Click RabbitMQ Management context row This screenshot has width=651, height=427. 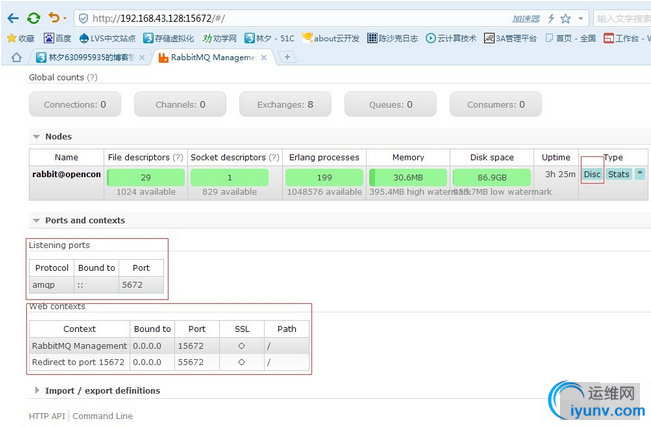169,346
